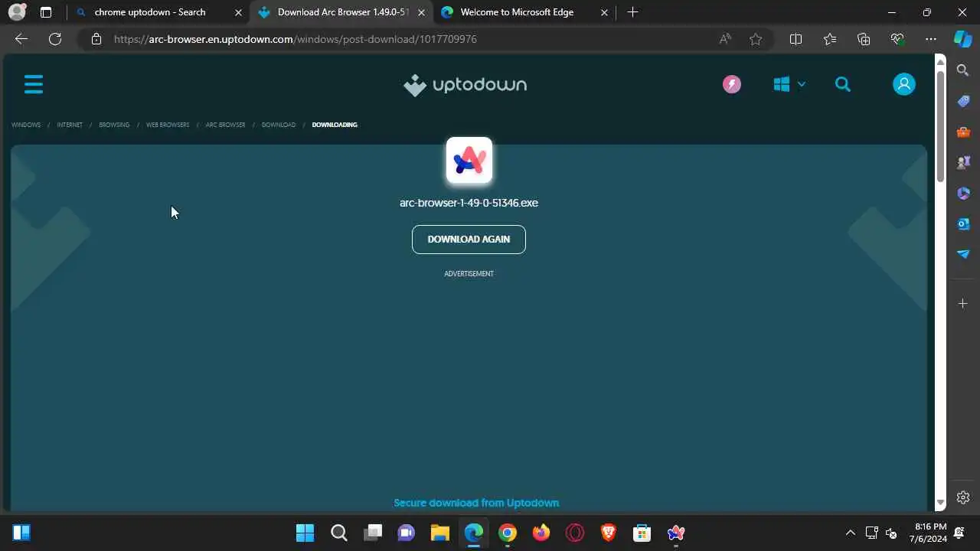
Task: Show hidden system tray icons
Action: click(x=850, y=533)
